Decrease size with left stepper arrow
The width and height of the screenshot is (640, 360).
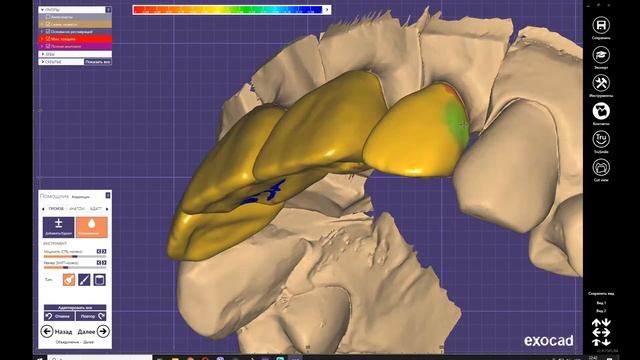(99, 262)
